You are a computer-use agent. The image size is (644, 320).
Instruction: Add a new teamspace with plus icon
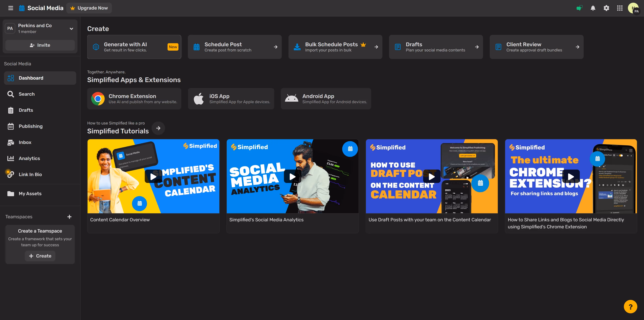[x=69, y=217]
